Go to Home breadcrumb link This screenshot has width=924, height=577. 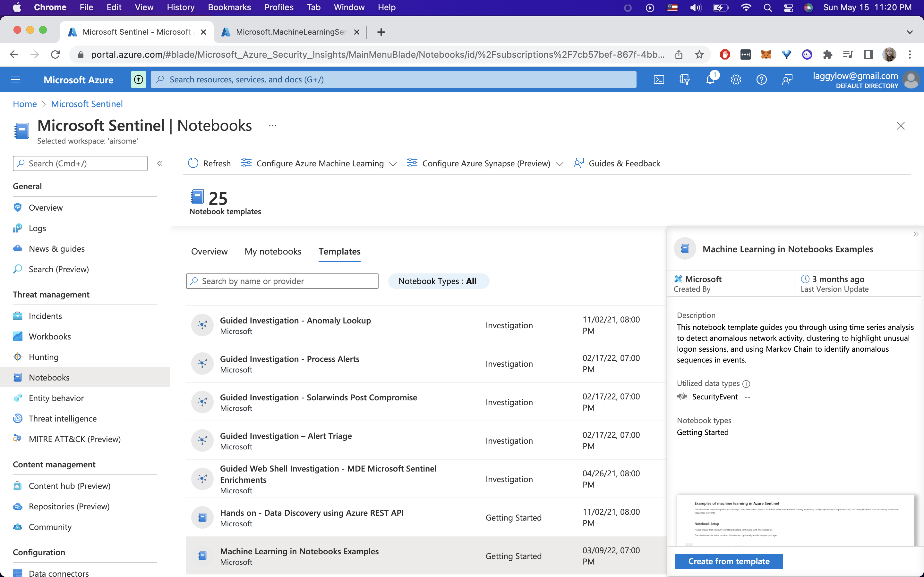[x=25, y=104]
